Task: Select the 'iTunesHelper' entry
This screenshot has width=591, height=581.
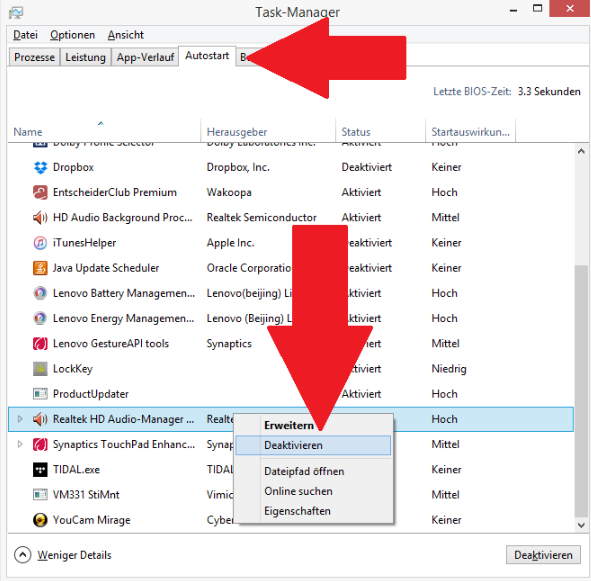Action: click(x=84, y=243)
